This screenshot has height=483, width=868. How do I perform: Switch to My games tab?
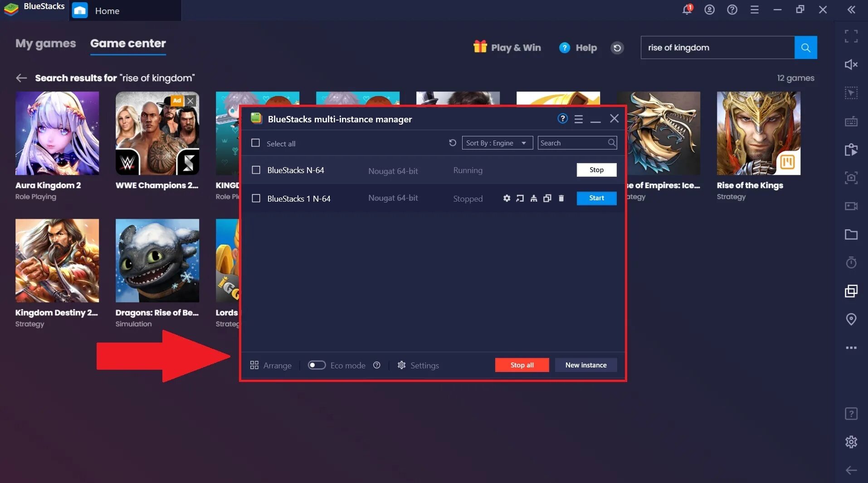click(x=45, y=43)
